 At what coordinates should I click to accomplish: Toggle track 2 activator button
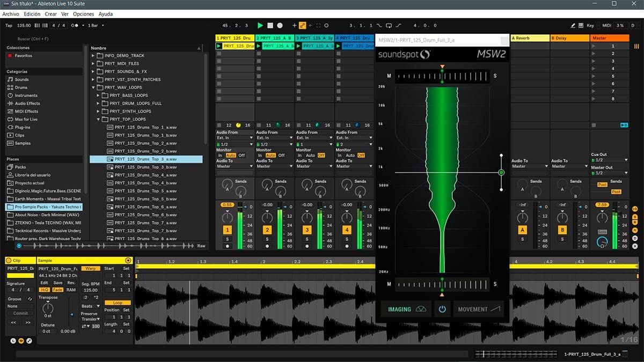(x=267, y=230)
